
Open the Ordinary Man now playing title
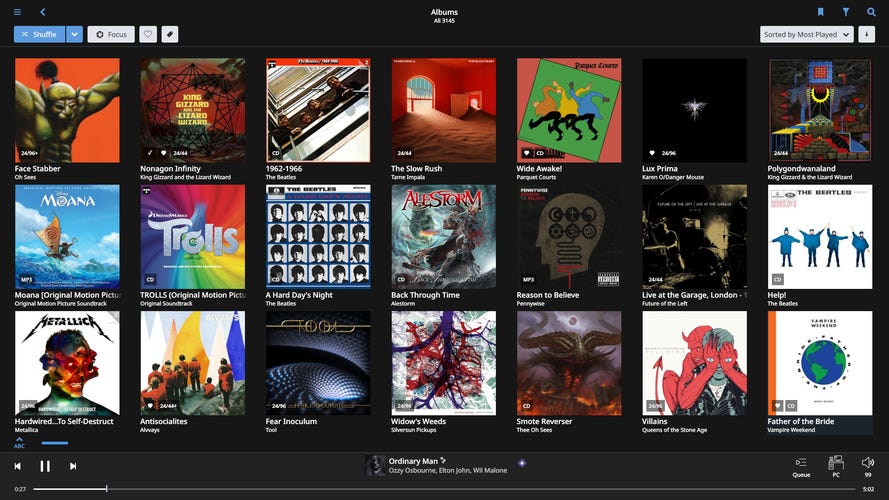[413, 461]
